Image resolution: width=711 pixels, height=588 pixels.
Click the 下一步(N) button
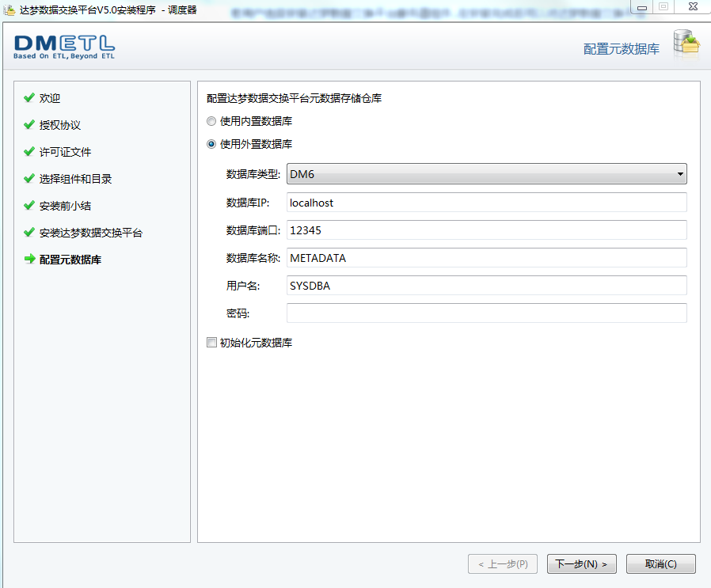pyautogui.click(x=581, y=564)
